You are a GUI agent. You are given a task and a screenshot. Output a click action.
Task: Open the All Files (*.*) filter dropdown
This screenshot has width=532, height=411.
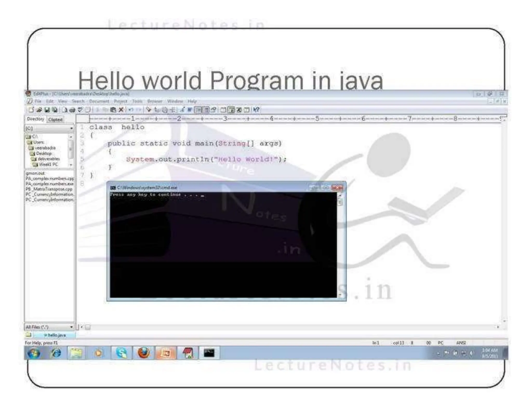tap(71, 327)
